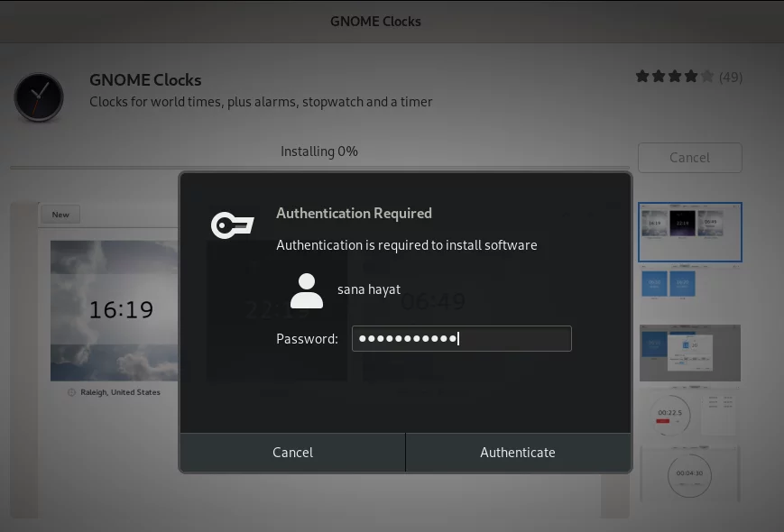Cancel the GNOME Clocks installation
The height and width of the screenshot is (532, 784).
689,158
